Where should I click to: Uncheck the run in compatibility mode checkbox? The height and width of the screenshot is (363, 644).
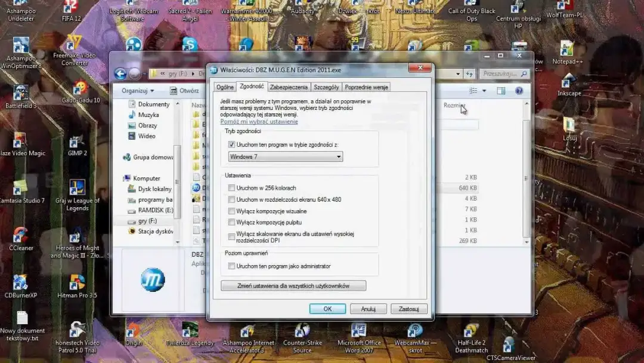(x=232, y=144)
